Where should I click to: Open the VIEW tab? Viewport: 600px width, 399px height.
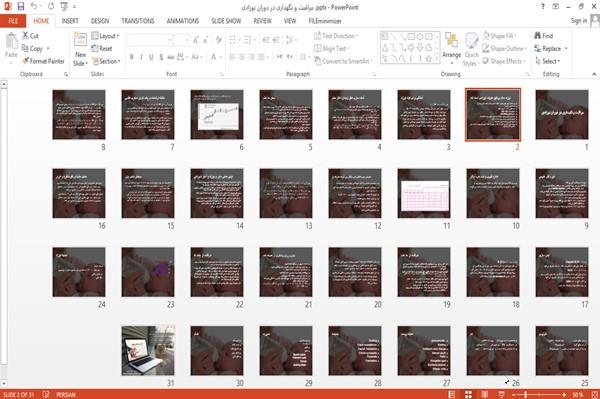tap(290, 21)
